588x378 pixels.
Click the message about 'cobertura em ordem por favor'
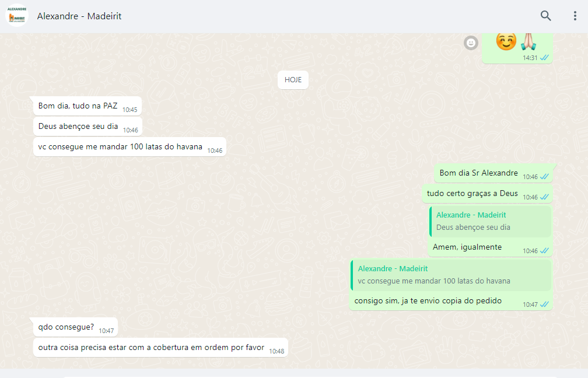[x=152, y=348]
